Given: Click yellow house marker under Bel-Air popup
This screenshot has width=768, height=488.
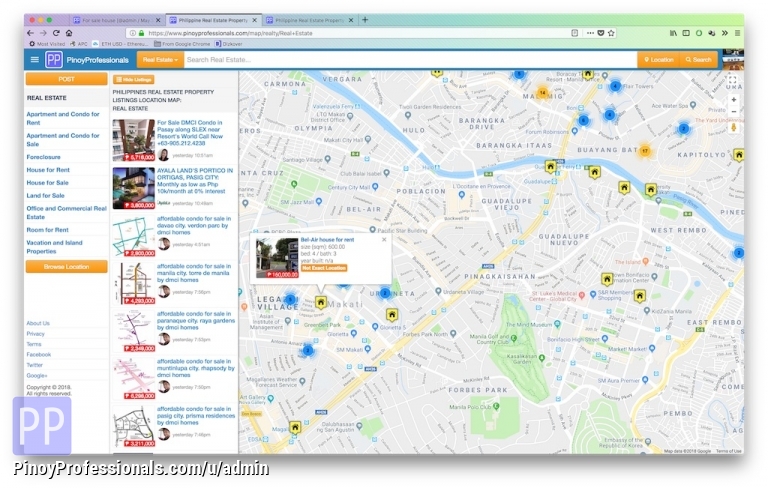Looking at the screenshot, I should point(321,302).
